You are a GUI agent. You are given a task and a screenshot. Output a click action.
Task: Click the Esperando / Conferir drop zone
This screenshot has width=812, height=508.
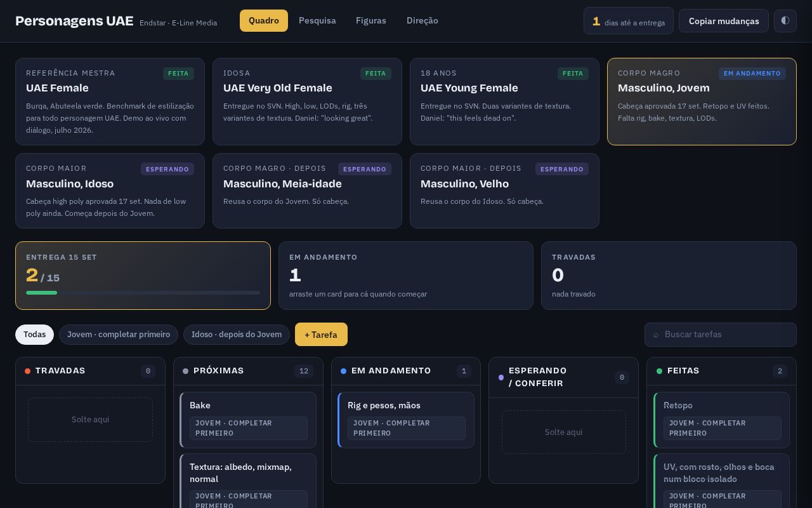pos(564,432)
